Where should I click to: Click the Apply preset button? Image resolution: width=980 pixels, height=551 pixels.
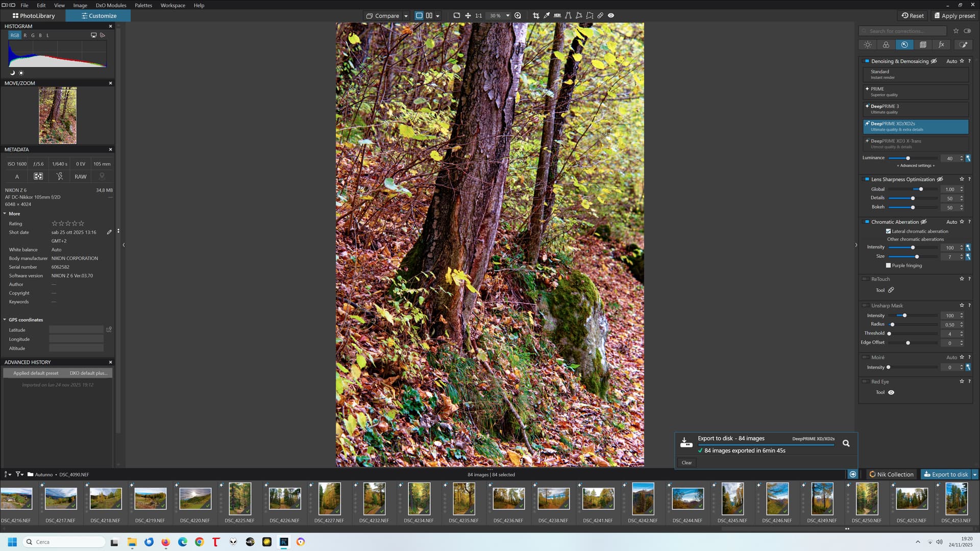pos(954,16)
